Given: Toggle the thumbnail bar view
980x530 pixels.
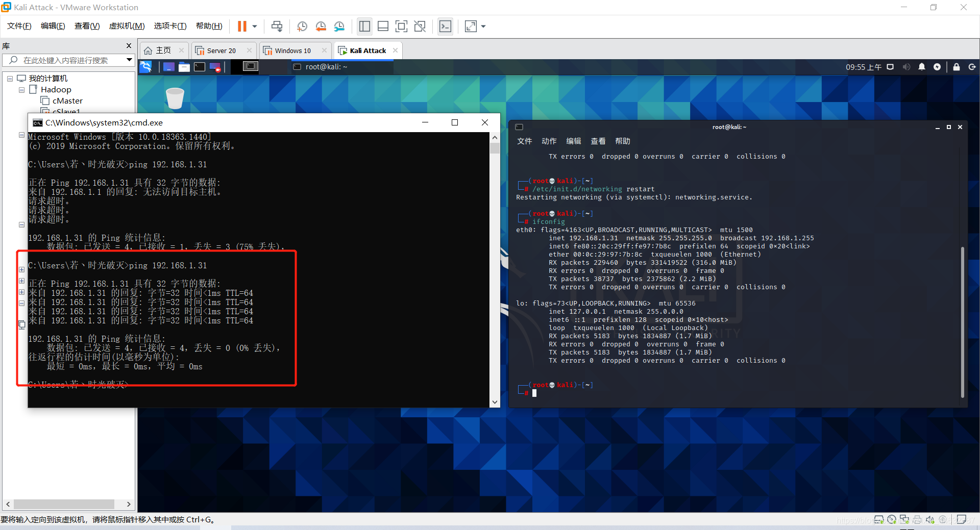Looking at the screenshot, I should 383,26.
